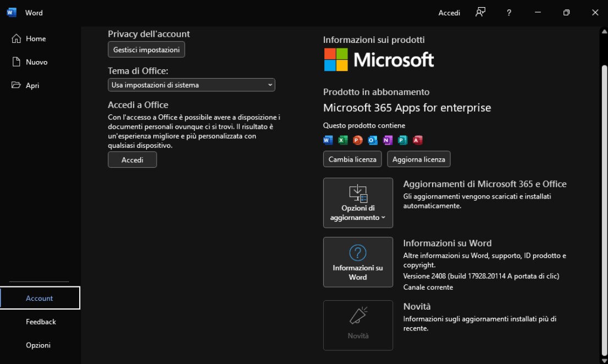Click Gestisci impostazioni button
The image size is (608, 364).
(146, 49)
